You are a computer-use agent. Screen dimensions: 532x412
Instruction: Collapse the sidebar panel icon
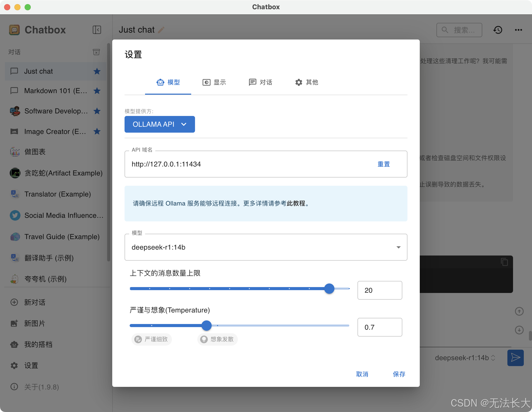point(97,30)
